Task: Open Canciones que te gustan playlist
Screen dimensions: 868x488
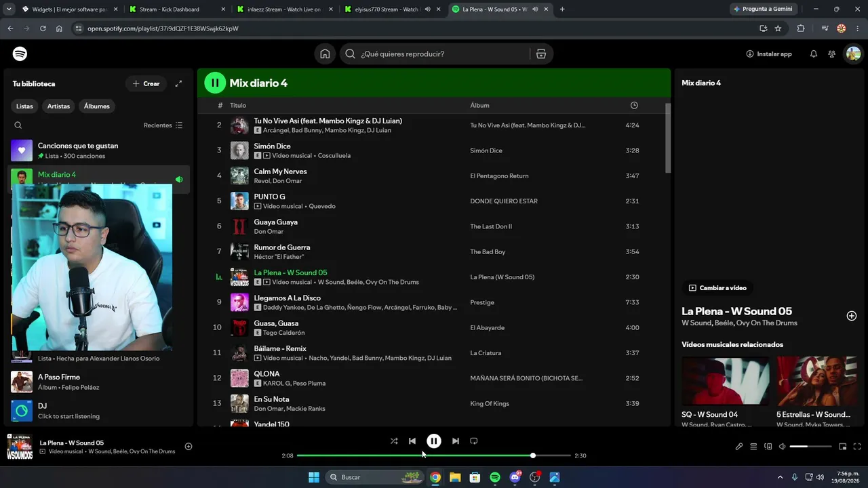Action: coord(98,150)
